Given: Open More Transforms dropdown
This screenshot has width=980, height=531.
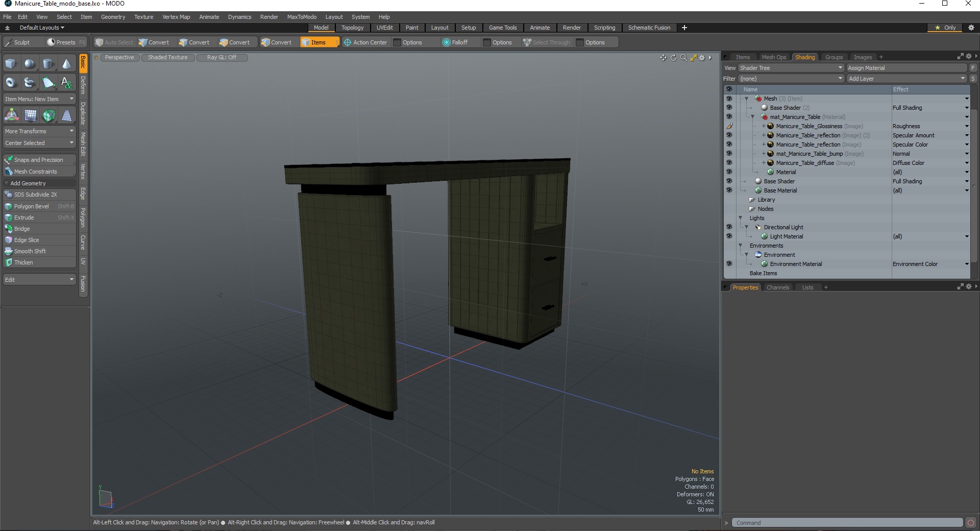Looking at the screenshot, I should coord(39,131).
